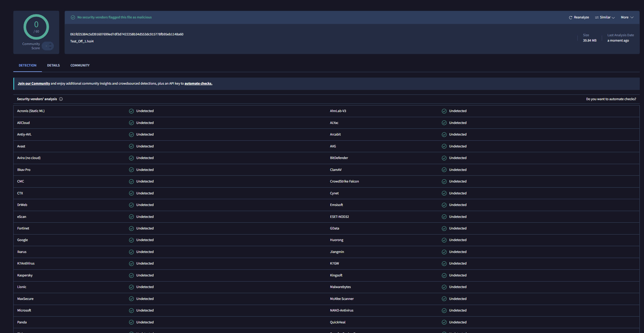Click the check icon in Arcabit row
Viewport: 644px width, 333px height.
[444, 134]
